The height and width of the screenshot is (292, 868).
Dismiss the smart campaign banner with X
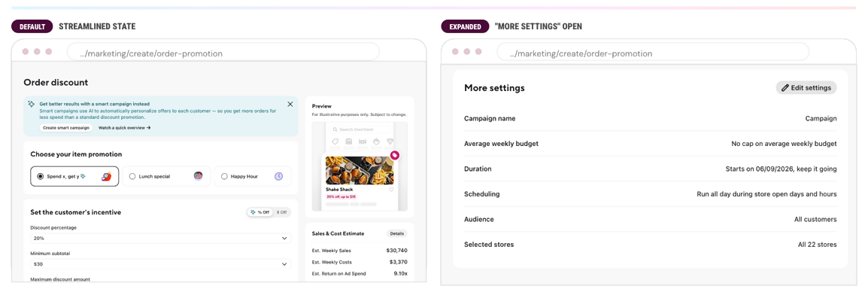[290, 104]
